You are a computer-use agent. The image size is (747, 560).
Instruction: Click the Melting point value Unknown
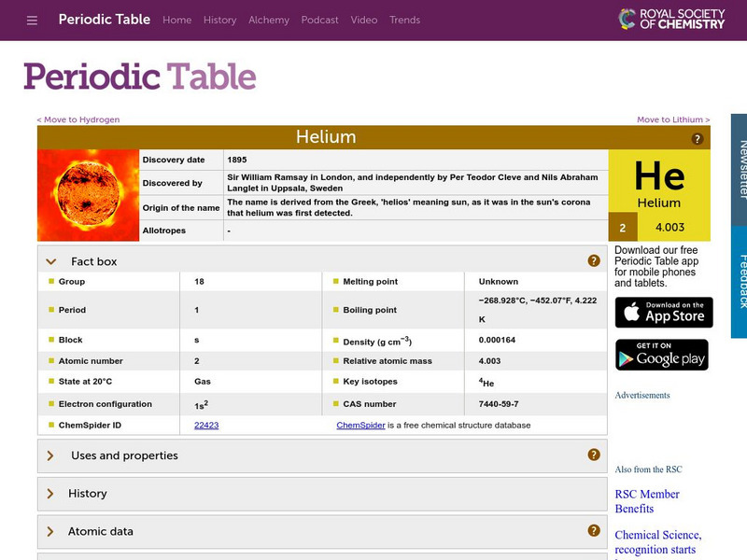pyautogui.click(x=499, y=282)
